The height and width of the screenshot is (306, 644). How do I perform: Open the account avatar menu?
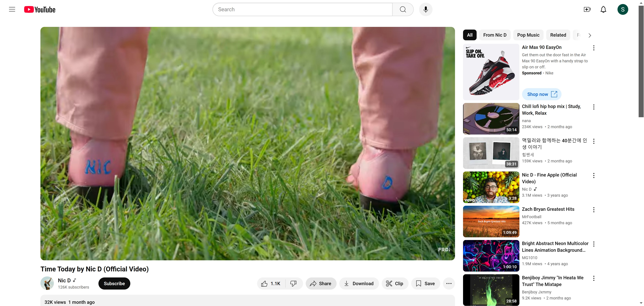(x=623, y=10)
